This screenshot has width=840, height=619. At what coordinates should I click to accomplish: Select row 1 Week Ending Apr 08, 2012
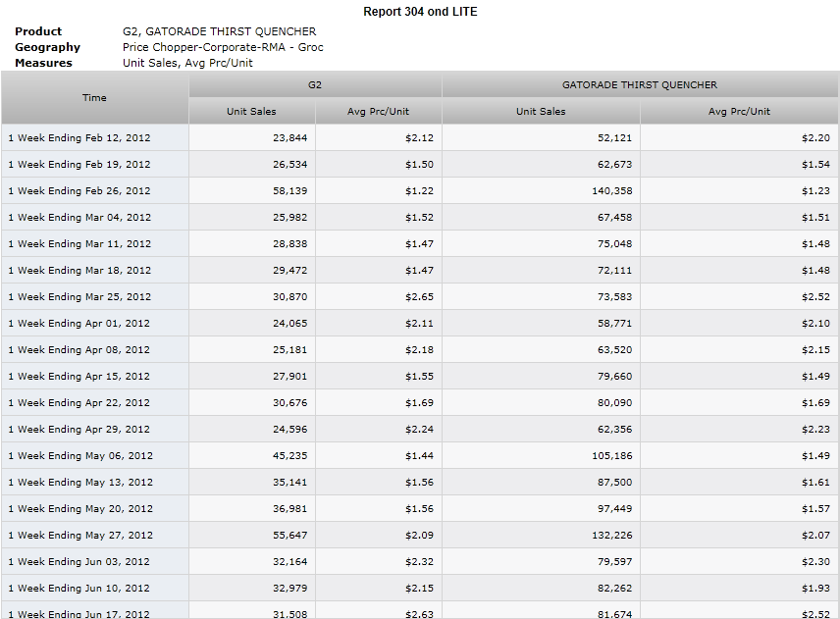(420, 349)
